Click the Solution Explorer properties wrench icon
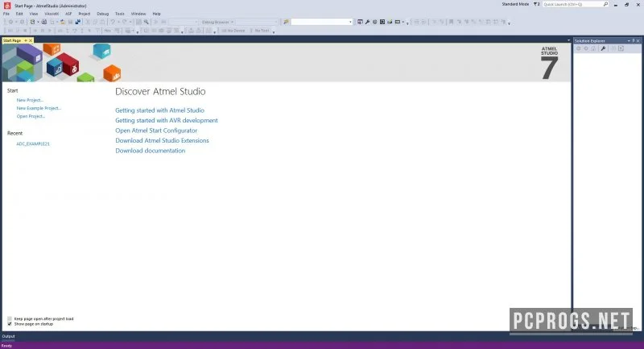Screen dimensions: 644x349 point(603,48)
